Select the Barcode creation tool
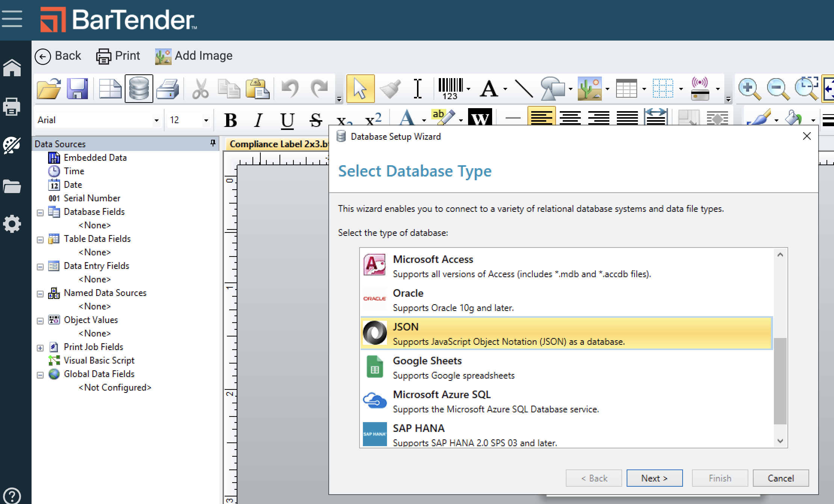Image resolution: width=834 pixels, height=504 pixels. click(450, 89)
